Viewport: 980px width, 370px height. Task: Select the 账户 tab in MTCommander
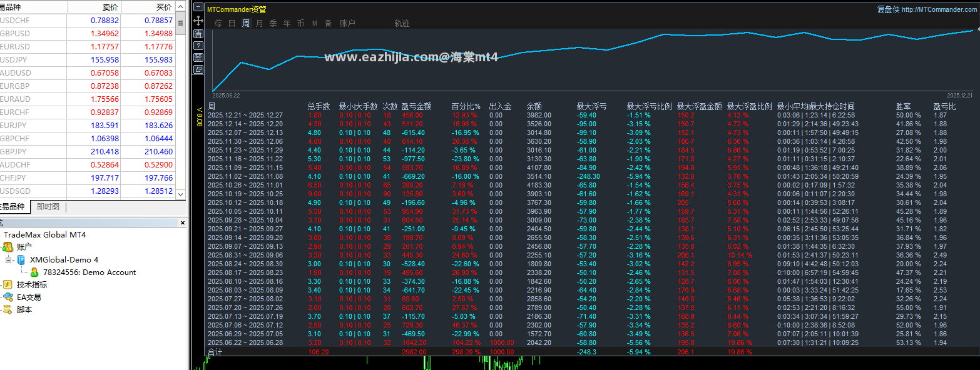point(347,23)
